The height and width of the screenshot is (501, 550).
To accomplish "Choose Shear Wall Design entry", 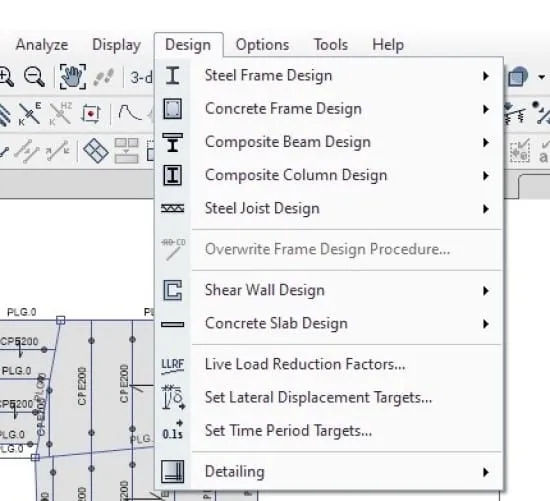I will 329,290.
